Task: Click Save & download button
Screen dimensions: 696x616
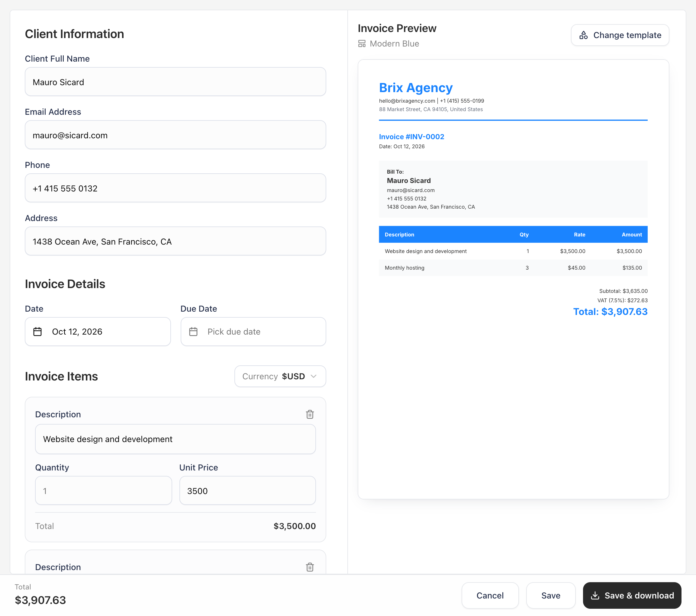Action: (x=632, y=595)
